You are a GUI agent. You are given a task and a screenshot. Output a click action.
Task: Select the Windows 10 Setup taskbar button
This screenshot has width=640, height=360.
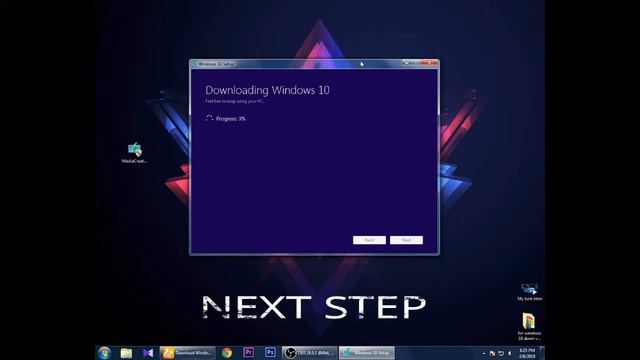[x=367, y=353]
